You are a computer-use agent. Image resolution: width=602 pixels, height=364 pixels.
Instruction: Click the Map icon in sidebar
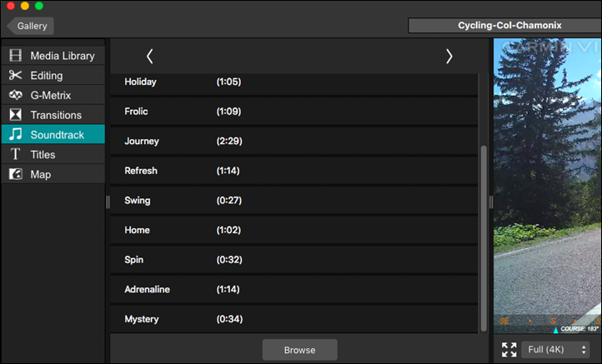pos(15,175)
